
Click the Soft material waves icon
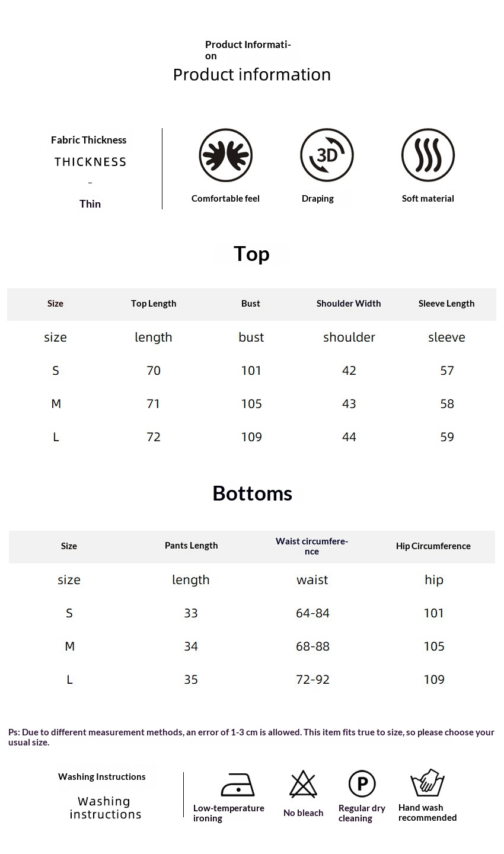pyautogui.click(x=428, y=155)
